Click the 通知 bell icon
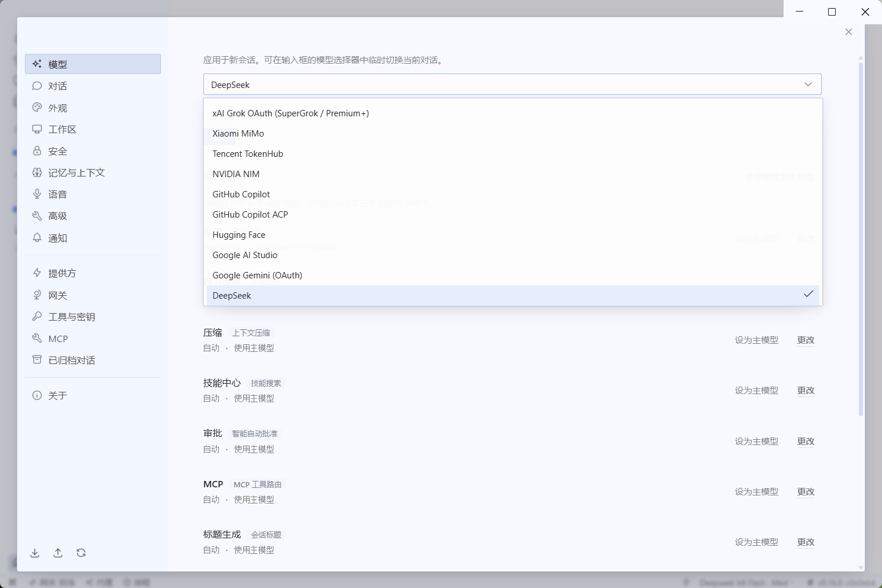The width and height of the screenshot is (882, 588). [37, 238]
